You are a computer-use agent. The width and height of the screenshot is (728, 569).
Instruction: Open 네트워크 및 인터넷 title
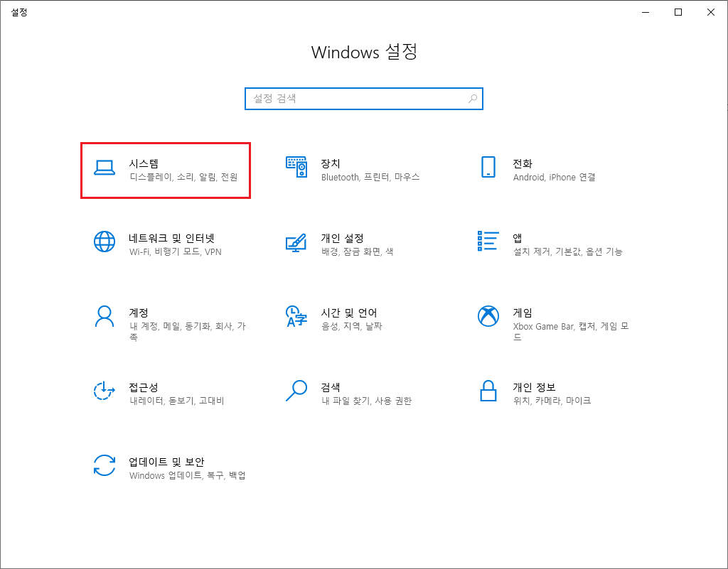(x=172, y=239)
